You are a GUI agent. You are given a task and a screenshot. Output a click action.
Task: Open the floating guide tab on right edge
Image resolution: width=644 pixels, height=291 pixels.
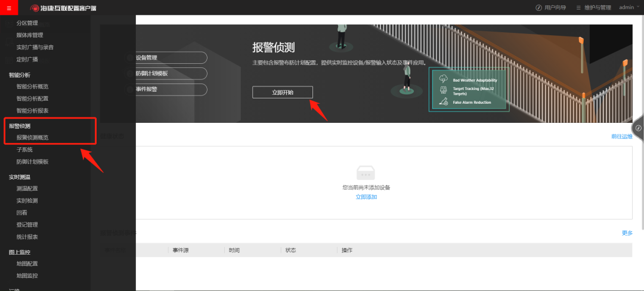point(638,128)
